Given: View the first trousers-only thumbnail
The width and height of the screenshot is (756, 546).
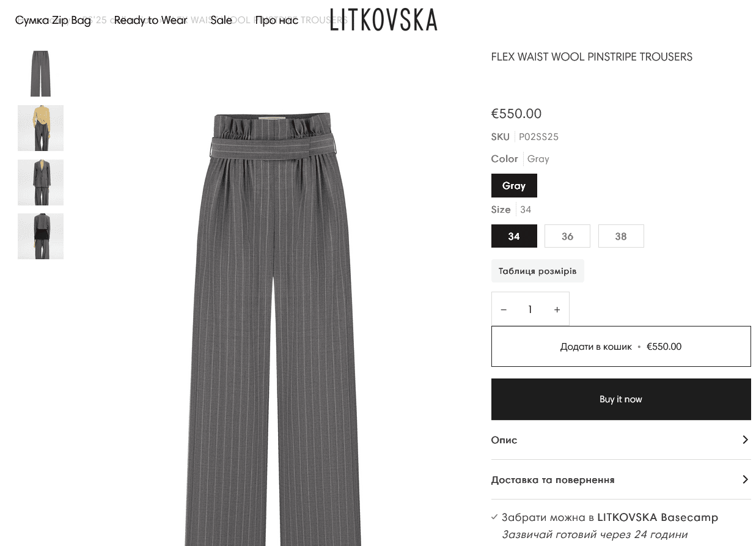Looking at the screenshot, I should 40,74.
